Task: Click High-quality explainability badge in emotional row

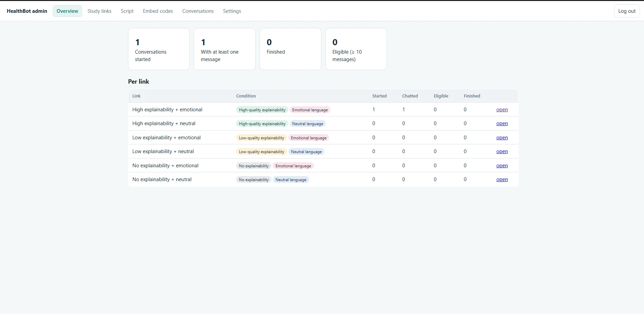Action: (262, 110)
